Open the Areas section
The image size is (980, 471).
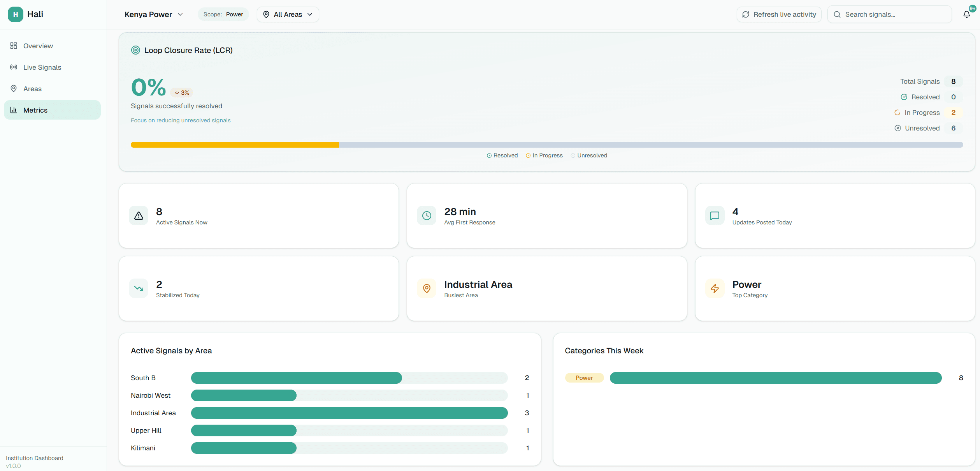click(x=52, y=89)
